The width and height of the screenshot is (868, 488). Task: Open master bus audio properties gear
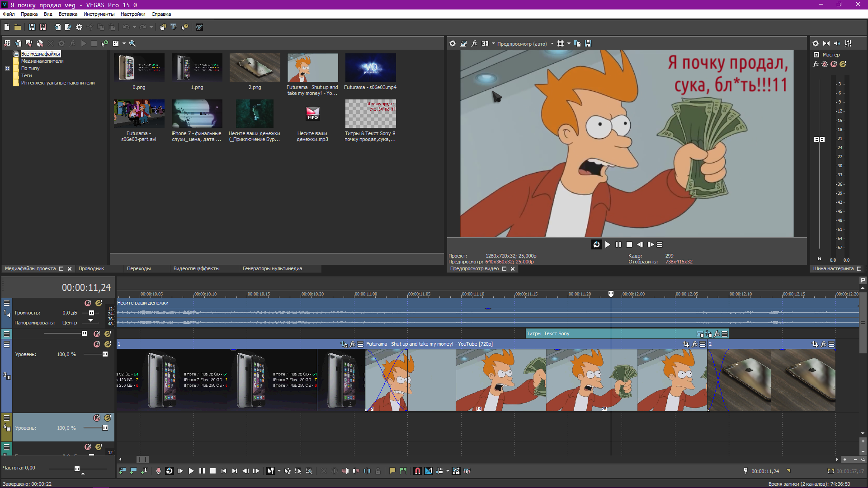click(816, 43)
